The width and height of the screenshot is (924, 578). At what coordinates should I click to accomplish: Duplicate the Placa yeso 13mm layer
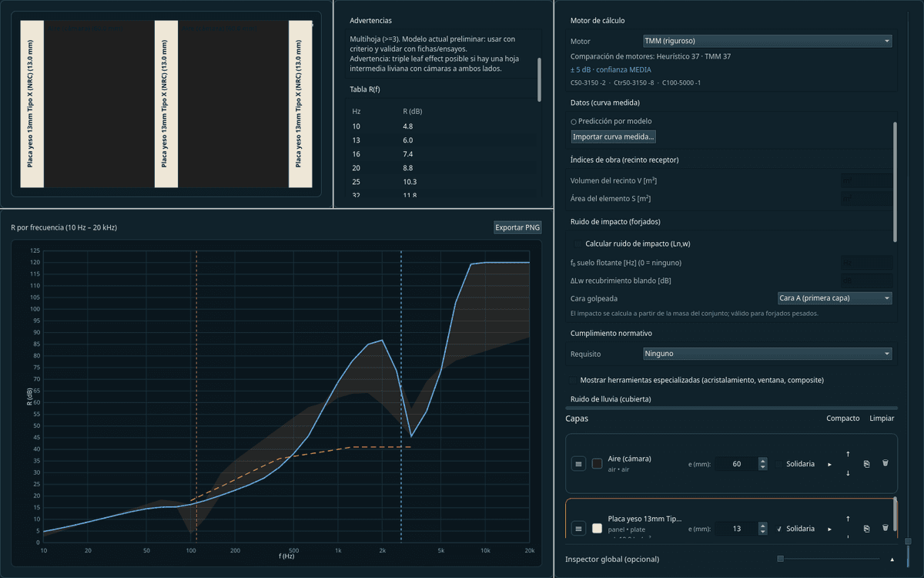[x=866, y=529]
